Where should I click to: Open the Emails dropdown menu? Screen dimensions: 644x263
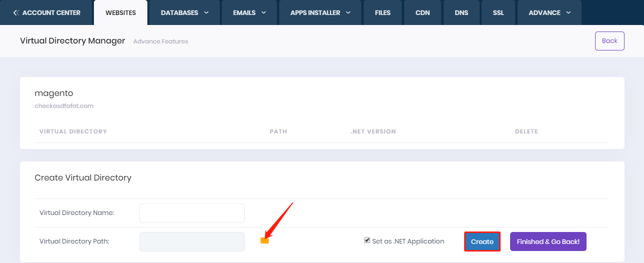[x=249, y=12]
